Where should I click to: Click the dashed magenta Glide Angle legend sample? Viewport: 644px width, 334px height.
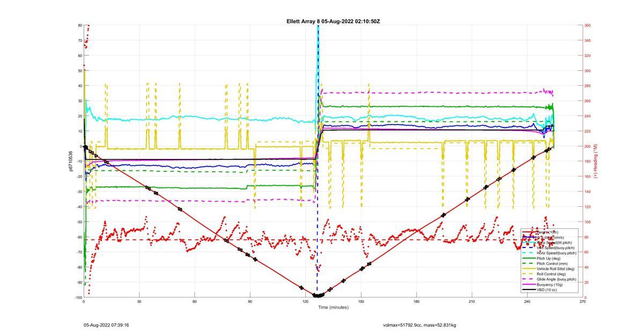click(x=529, y=279)
